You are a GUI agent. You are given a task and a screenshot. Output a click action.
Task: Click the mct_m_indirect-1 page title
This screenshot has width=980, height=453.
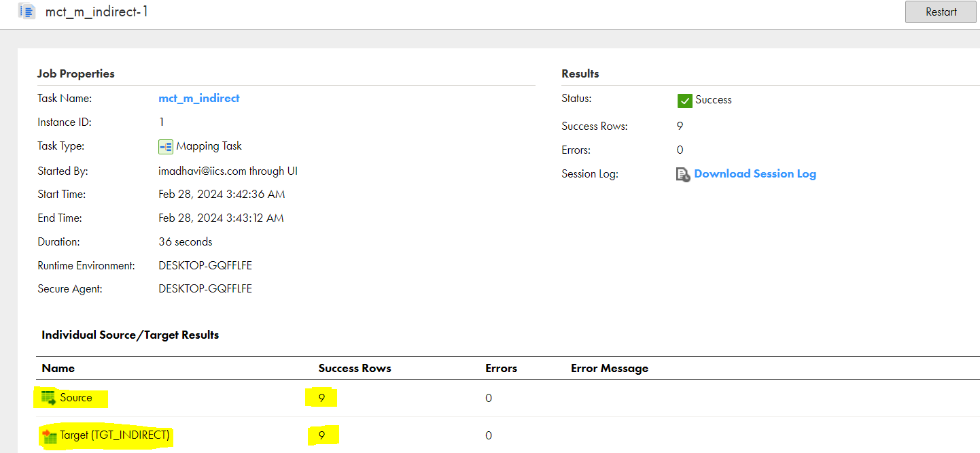[97, 12]
